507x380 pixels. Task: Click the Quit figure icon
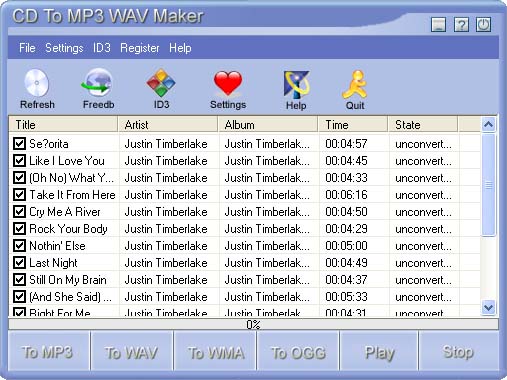click(x=355, y=84)
